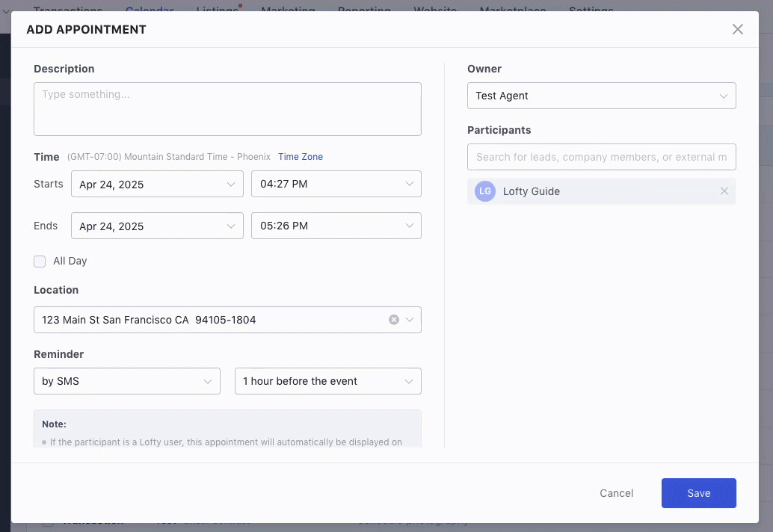Close the Add Appointment dialog
The width and height of the screenshot is (773, 532).
click(737, 29)
